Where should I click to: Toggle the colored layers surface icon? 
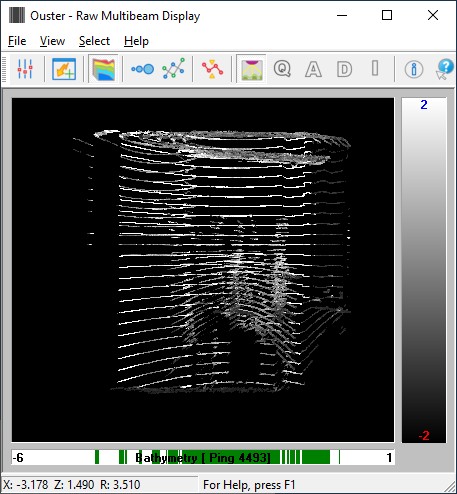tap(103, 69)
